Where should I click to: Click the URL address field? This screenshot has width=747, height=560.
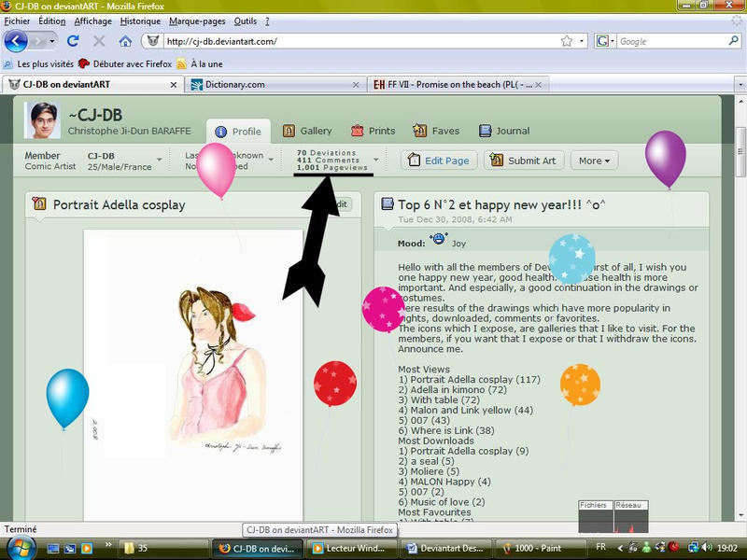(x=362, y=41)
